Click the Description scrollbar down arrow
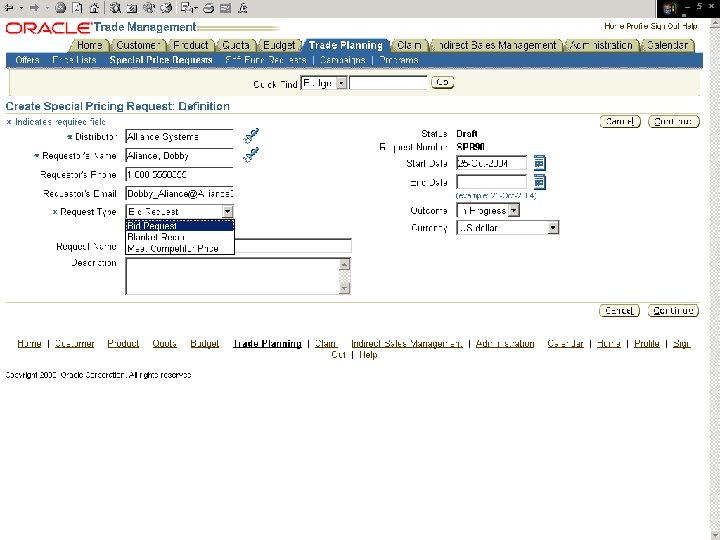Screen dimensions: 720x540 pos(344,288)
